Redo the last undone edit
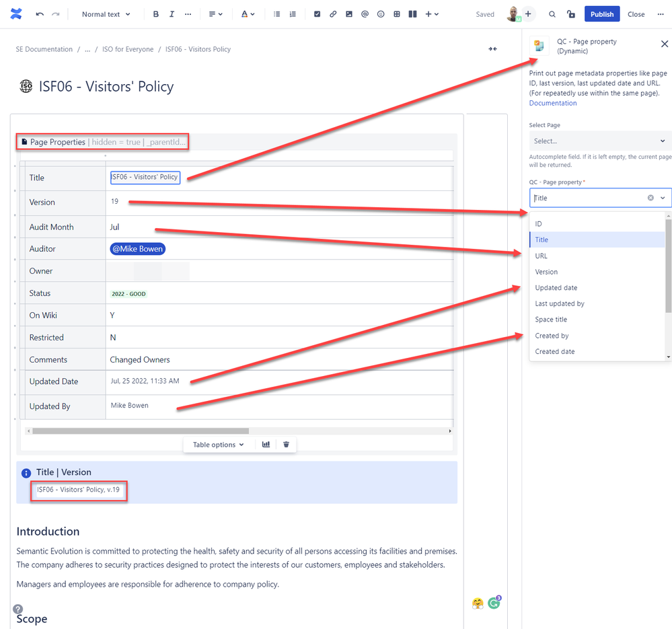The height and width of the screenshot is (629, 672). 56,14
